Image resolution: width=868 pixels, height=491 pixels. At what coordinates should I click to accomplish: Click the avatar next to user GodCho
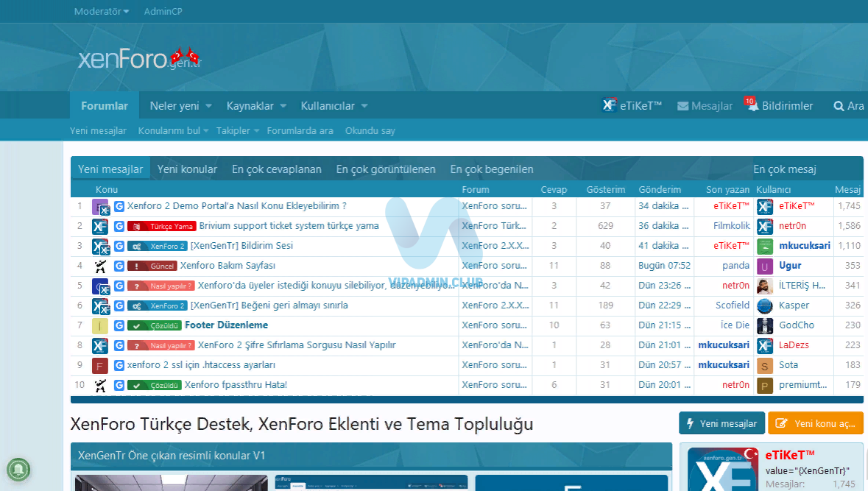click(x=764, y=326)
